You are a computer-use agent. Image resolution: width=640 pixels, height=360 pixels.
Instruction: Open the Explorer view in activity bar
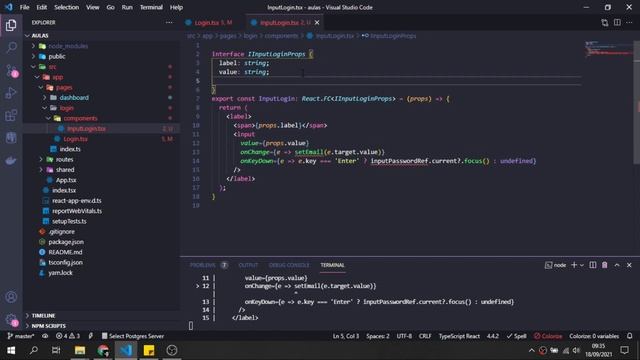tap(11, 25)
